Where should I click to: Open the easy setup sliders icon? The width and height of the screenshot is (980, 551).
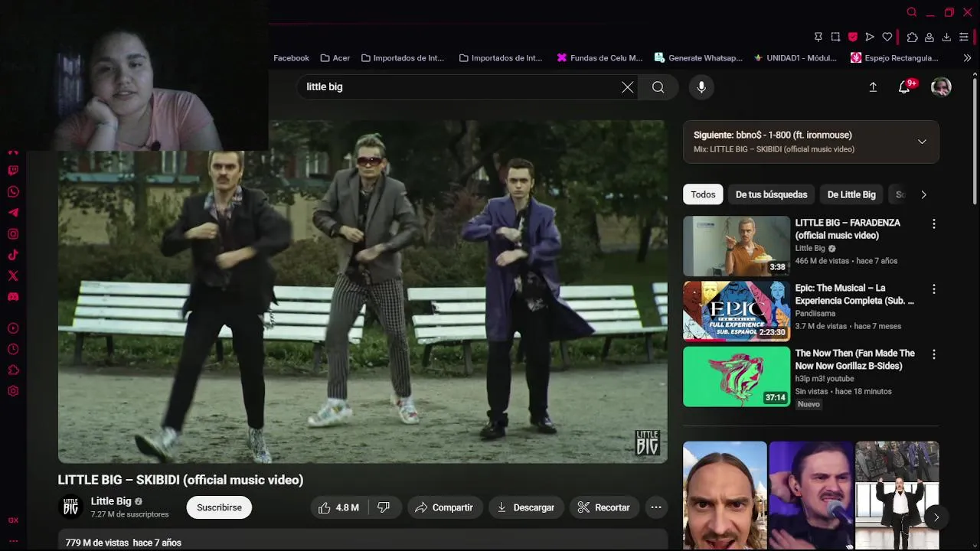(964, 37)
